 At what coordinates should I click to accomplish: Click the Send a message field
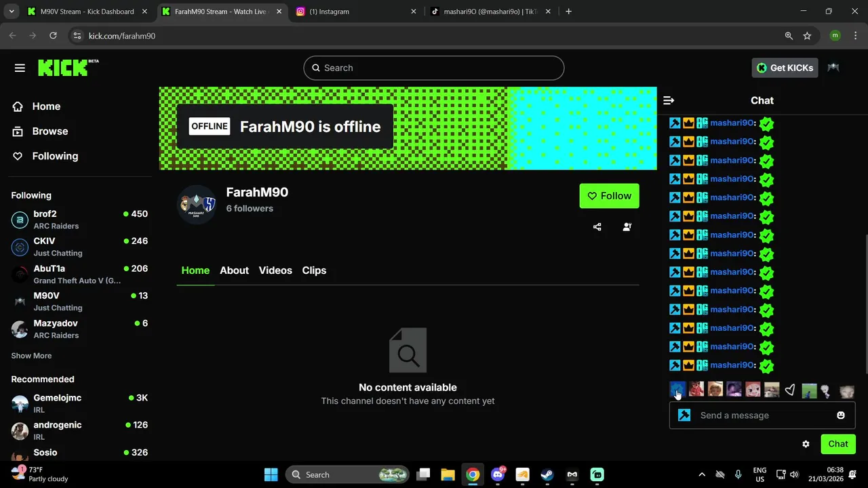[762, 415]
